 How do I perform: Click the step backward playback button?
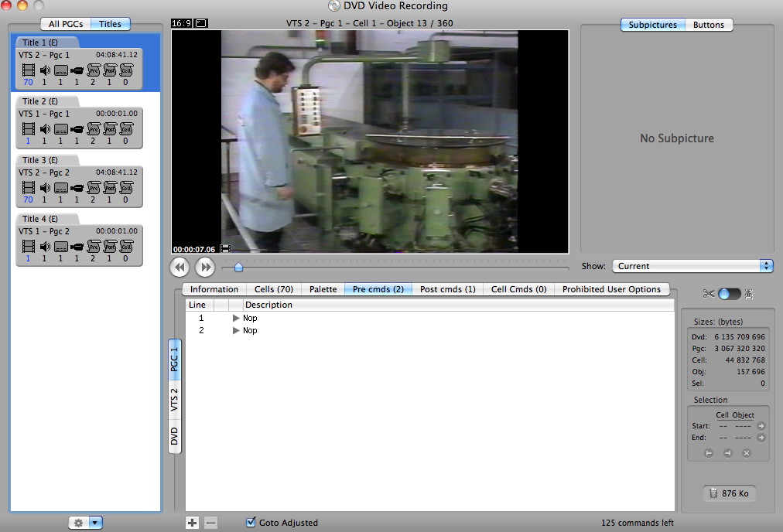180,267
